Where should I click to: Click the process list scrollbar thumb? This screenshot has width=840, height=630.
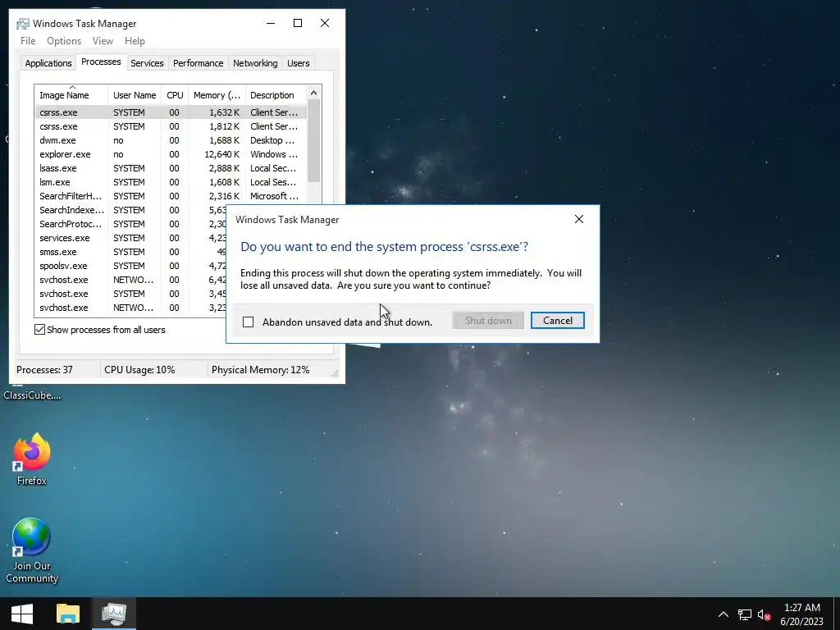point(314,141)
